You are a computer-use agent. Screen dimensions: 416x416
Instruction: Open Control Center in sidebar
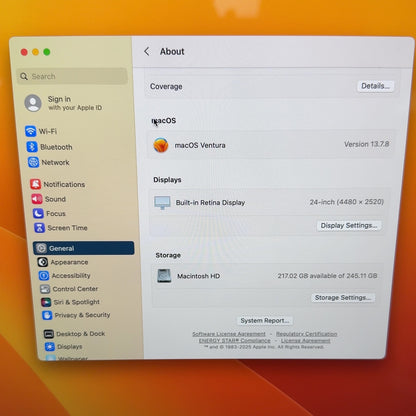tap(70, 289)
